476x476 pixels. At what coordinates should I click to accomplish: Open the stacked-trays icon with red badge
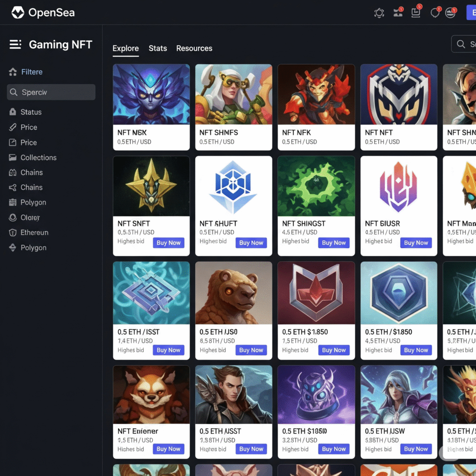click(x=398, y=12)
